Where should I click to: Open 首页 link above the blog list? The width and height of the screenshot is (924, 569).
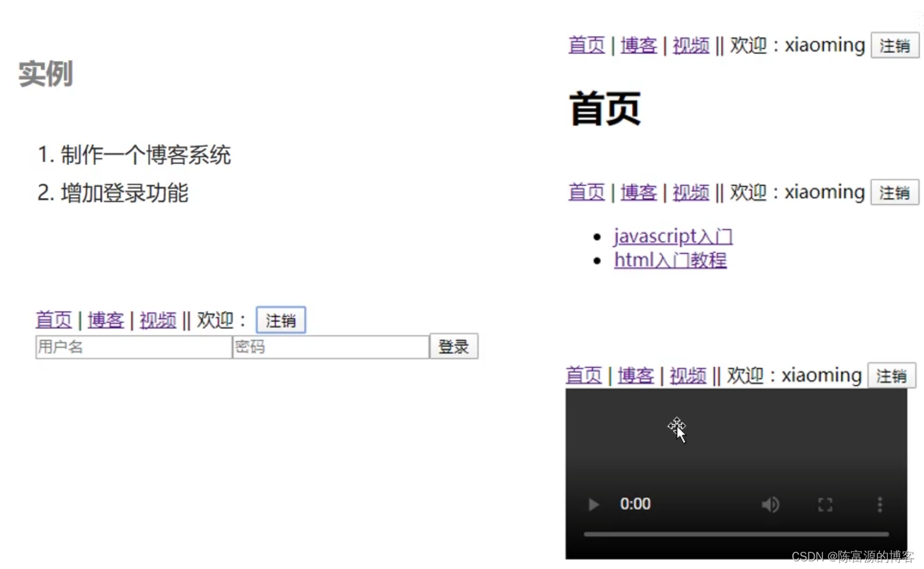pyautogui.click(x=587, y=192)
